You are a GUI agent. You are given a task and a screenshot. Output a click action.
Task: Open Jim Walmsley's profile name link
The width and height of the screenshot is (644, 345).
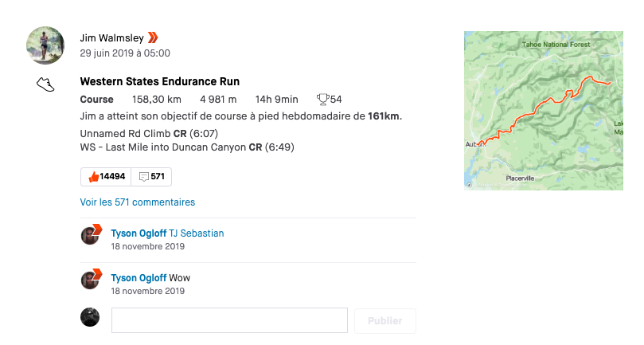point(112,37)
